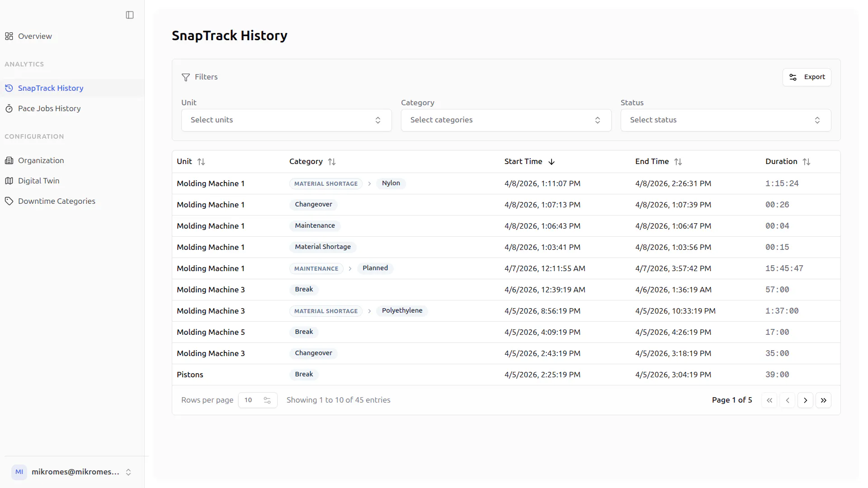Click the Material Shortage badge at 1:03:41 PM
The width and height of the screenshot is (868, 488).
click(x=323, y=247)
